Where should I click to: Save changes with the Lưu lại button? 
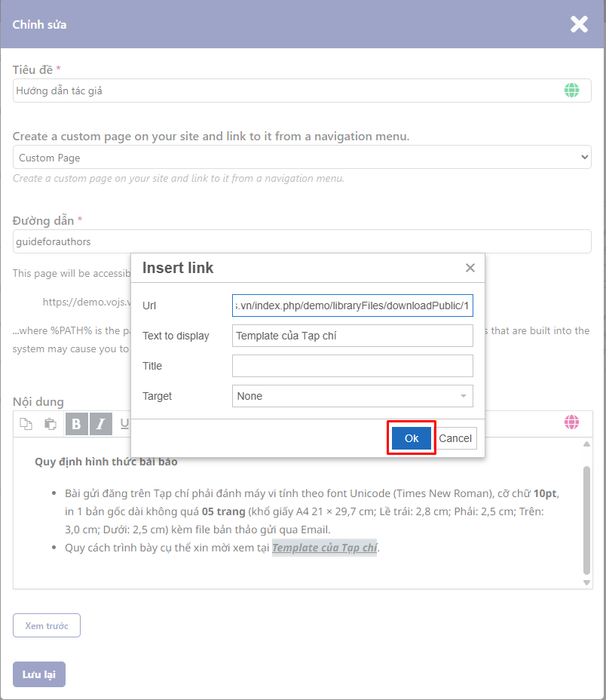pyautogui.click(x=39, y=674)
